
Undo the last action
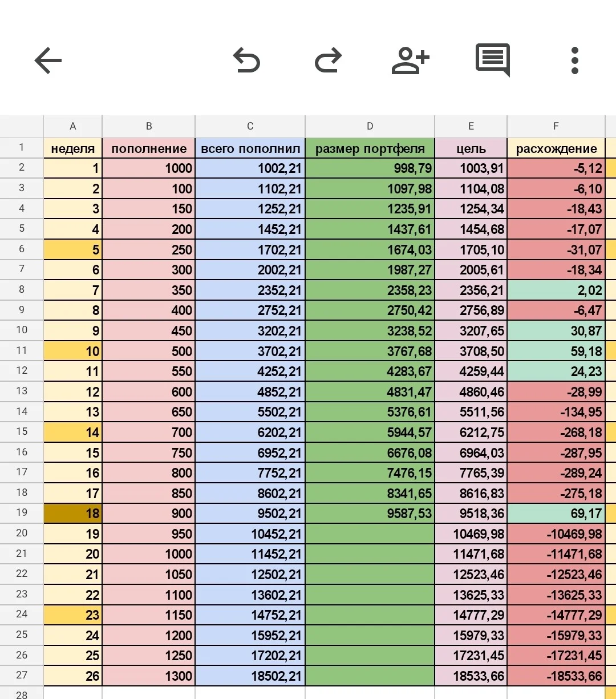tap(246, 60)
